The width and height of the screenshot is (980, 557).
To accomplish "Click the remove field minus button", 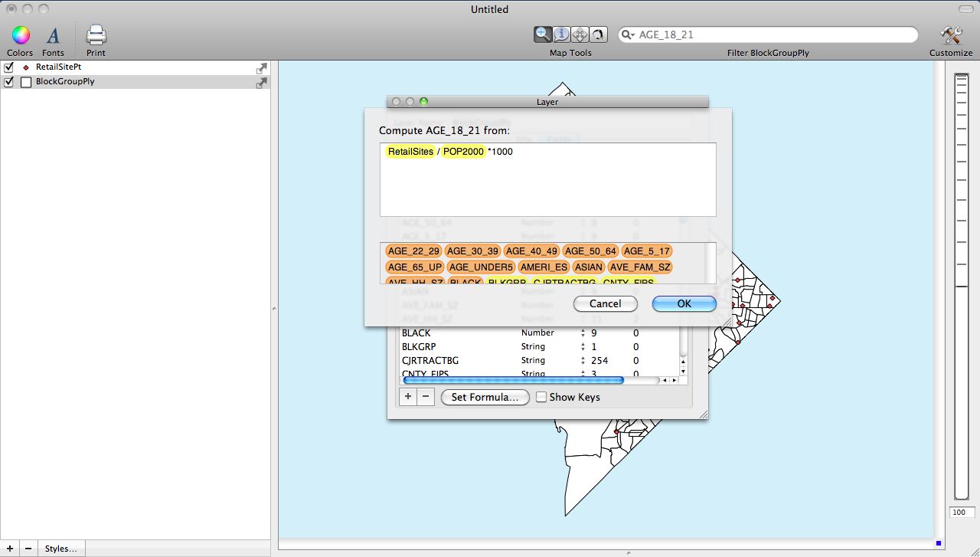I will coord(426,397).
